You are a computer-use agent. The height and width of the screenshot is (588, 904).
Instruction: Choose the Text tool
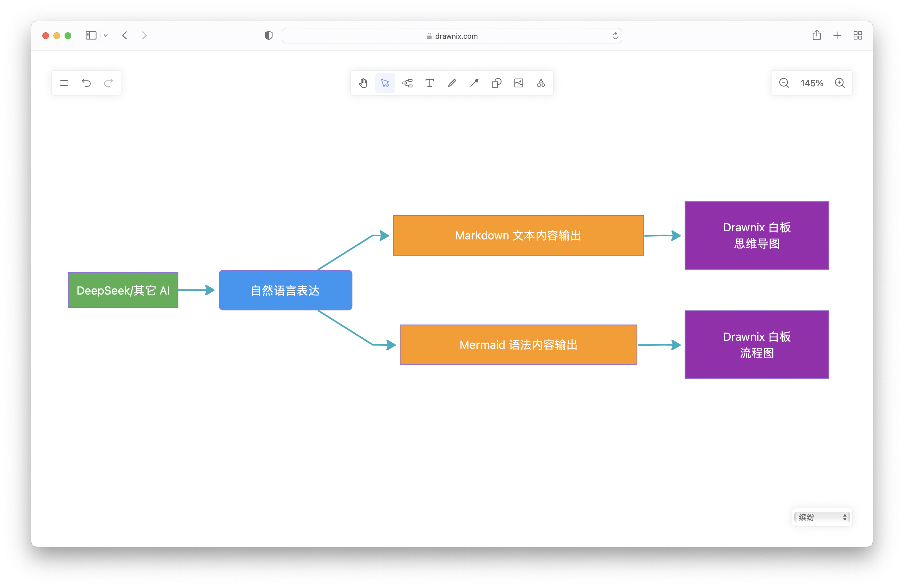click(x=429, y=83)
